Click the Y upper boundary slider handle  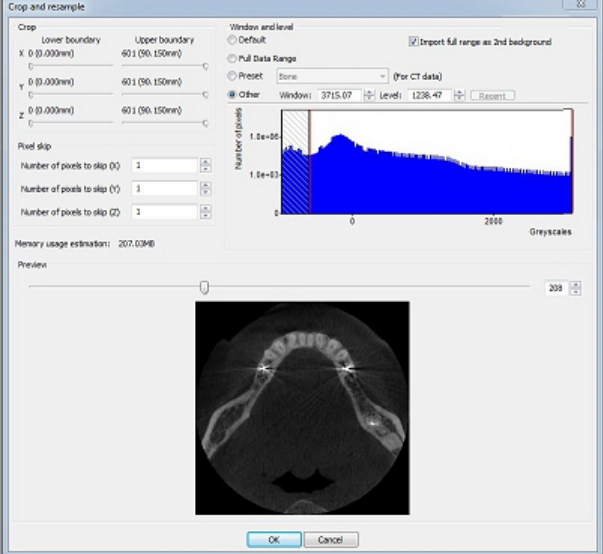[206, 95]
